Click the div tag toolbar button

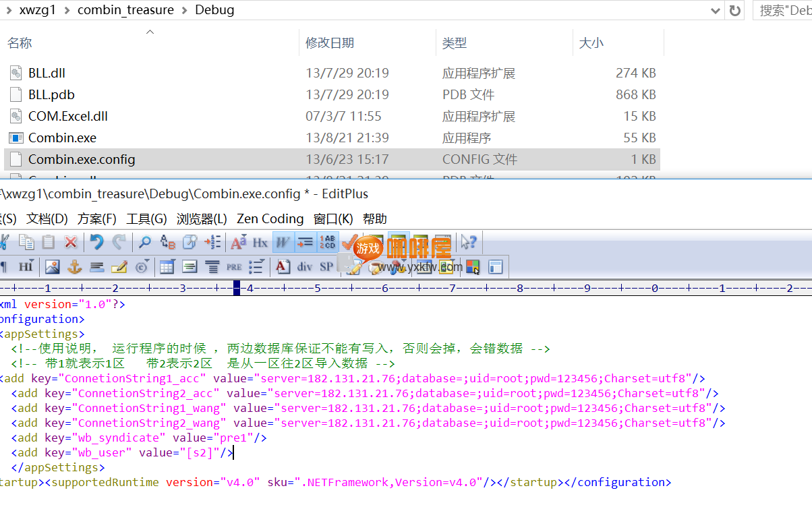(305, 267)
